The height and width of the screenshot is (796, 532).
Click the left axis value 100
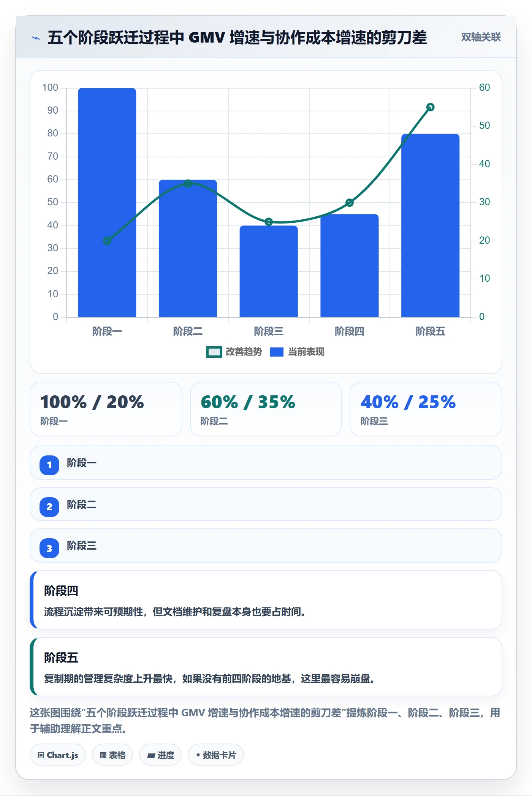point(50,88)
